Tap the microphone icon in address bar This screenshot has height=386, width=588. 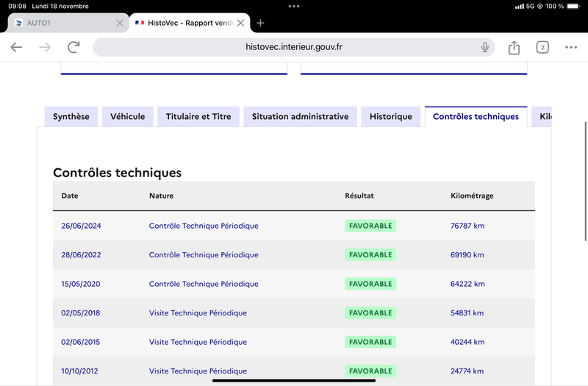point(485,47)
